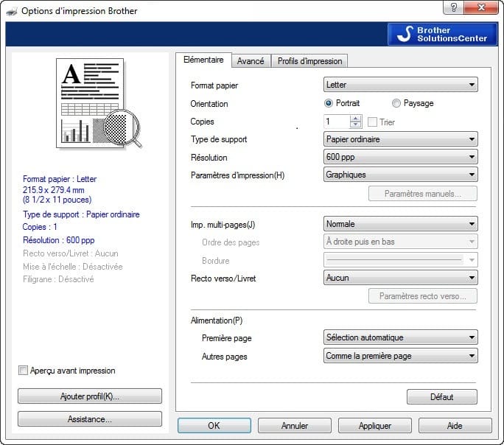The width and height of the screenshot is (504, 445).
Task: Check Aperçu avant impression checkbox
Action: [23, 371]
